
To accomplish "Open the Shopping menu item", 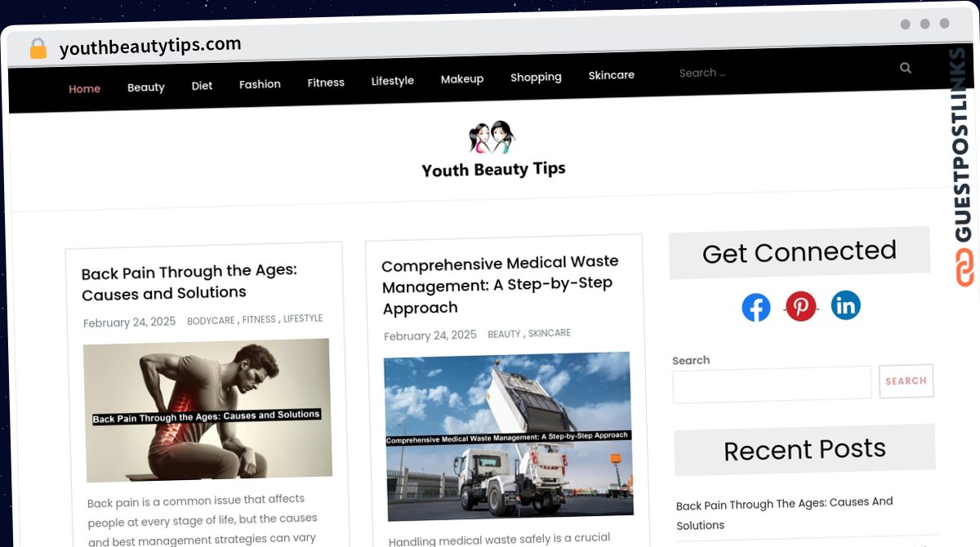I will (536, 77).
